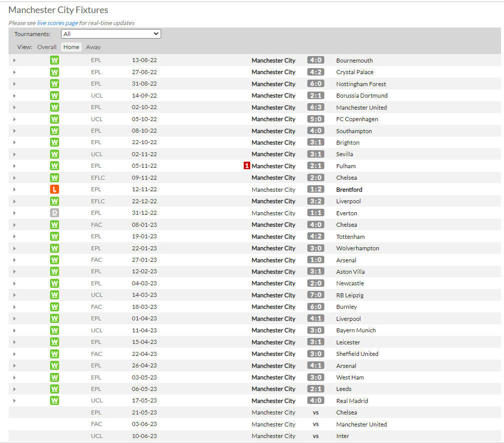
Task: Click the orange L icon on Brentford row
Action: tap(55, 189)
